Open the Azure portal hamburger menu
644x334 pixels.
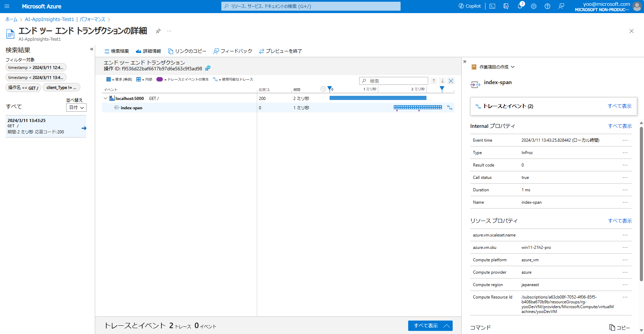coord(7,6)
